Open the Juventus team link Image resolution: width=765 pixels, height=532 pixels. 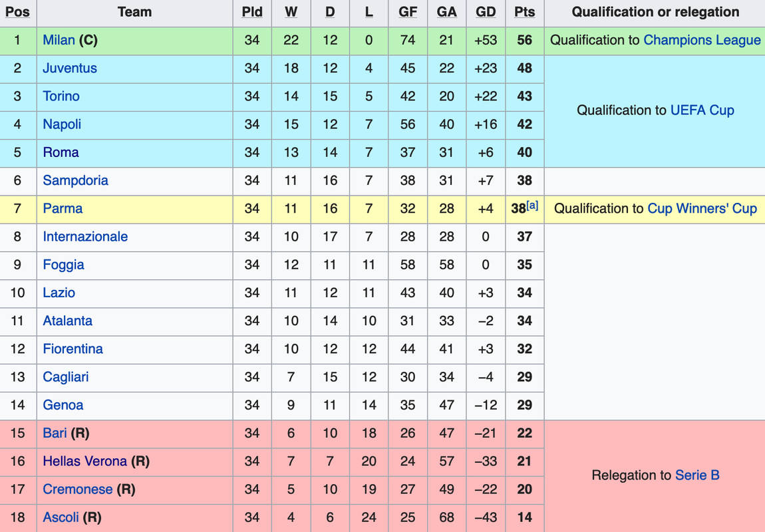70,68
